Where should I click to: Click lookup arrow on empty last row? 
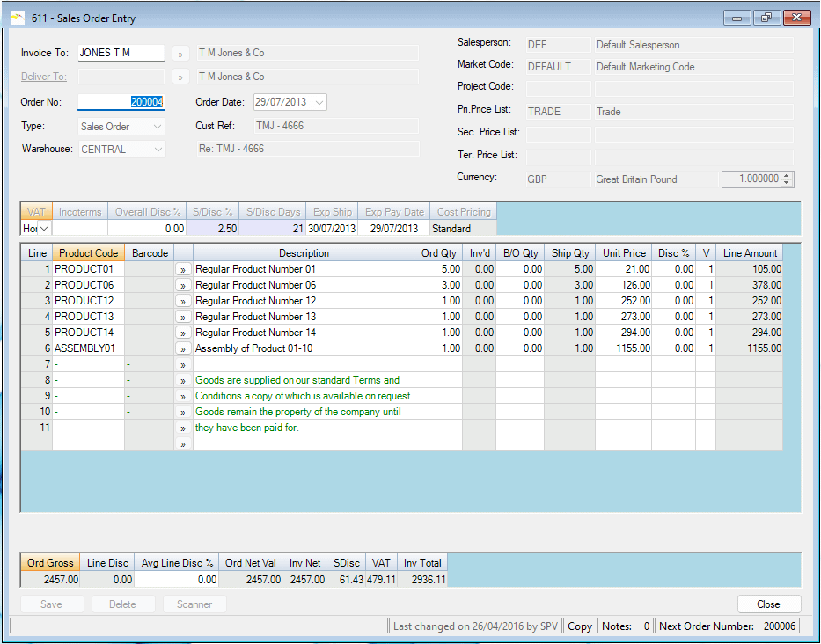[x=183, y=443]
